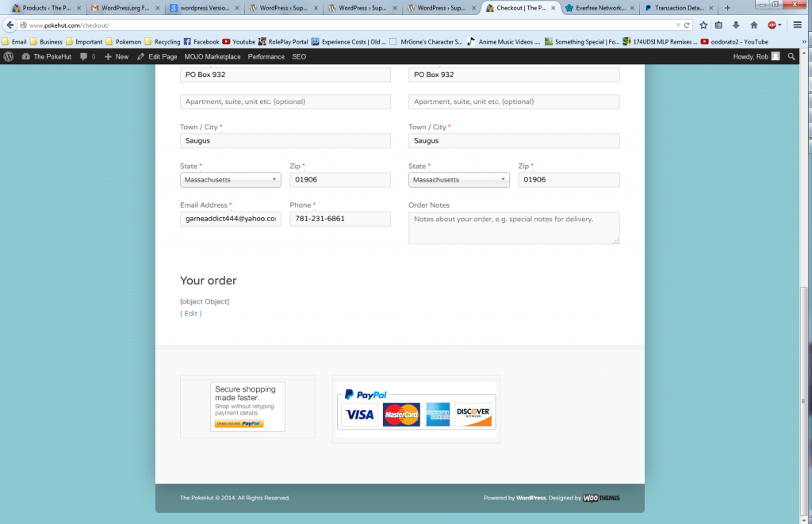Image resolution: width=812 pixels, height=524 pixels.
Task: Open the browser hamburger menu
Action: pos(798,25)
